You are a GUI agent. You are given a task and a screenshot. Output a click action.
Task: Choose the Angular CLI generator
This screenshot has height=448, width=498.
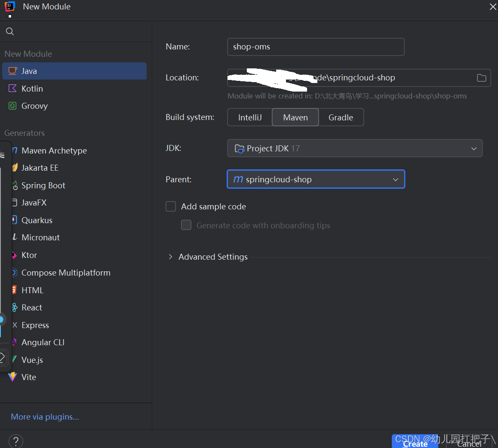[43, 342]
